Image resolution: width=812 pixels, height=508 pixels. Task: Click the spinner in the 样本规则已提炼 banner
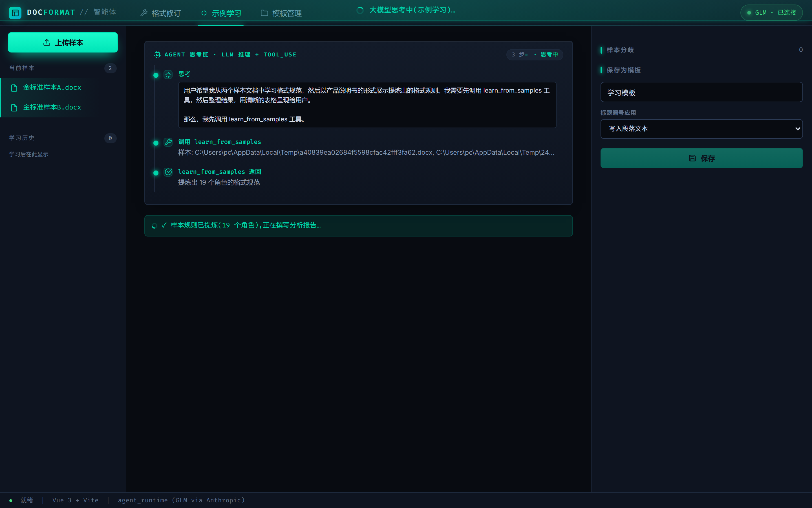tap(154, 226)
